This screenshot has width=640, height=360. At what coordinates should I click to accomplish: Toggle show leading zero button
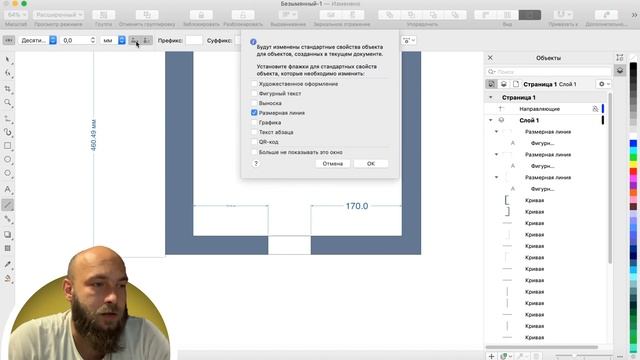click(147, 40)
